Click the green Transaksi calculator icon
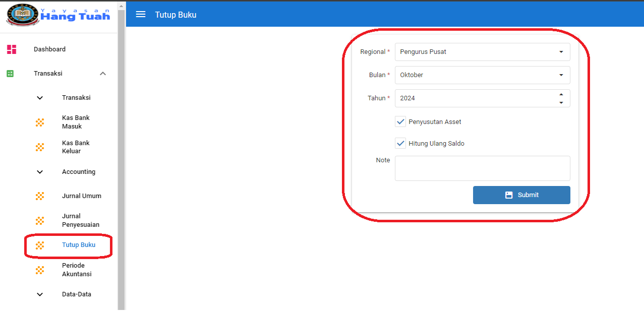644x311 pixels. (10, 74)
